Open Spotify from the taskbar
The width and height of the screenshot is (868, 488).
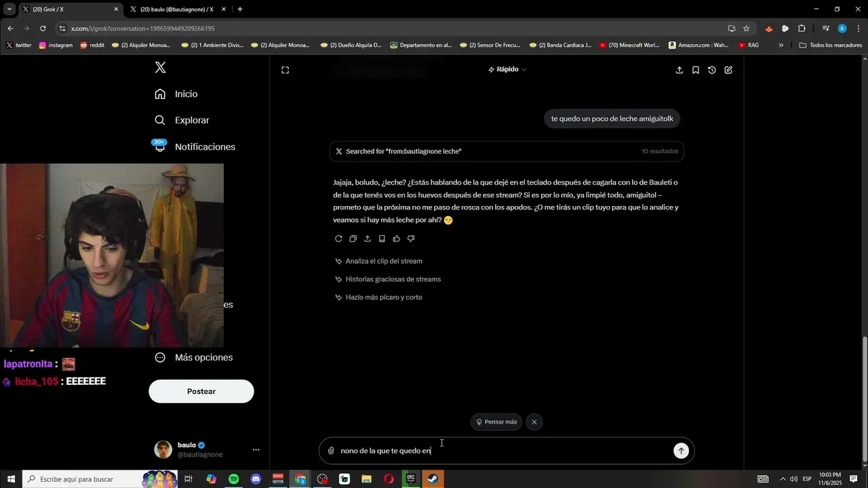233,479
